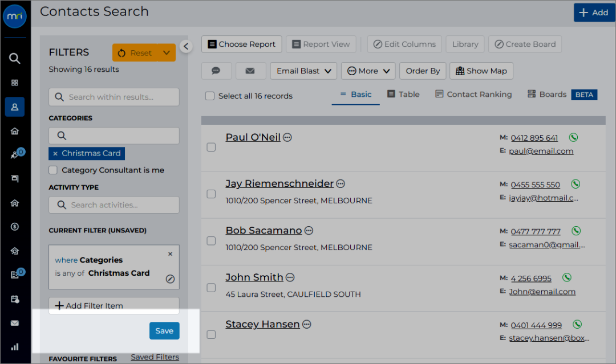Select the Contacts person icon in sidebar
616x364 pixels.
coord(14,107)
